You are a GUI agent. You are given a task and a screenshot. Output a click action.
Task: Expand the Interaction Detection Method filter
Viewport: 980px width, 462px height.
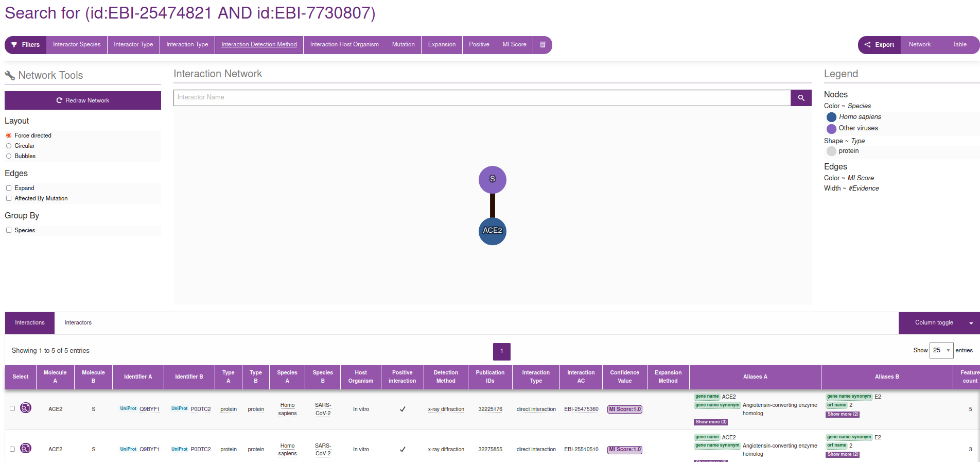(259, 45)
